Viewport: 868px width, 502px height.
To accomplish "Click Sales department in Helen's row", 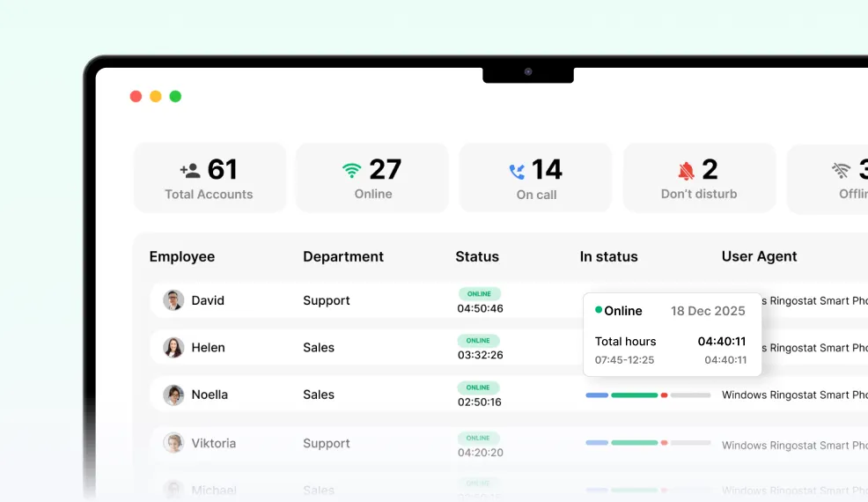I will pos(319,347).
